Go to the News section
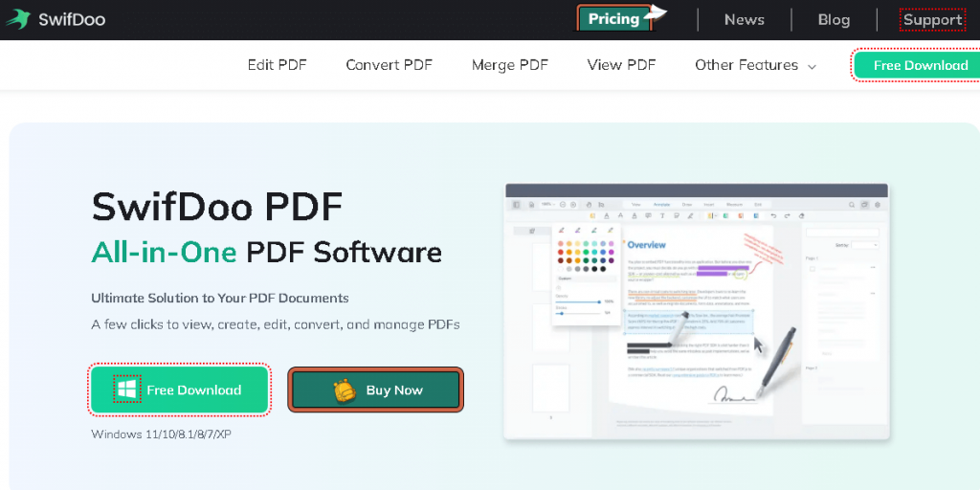This screenshot has height=490, width=980. 744,20
